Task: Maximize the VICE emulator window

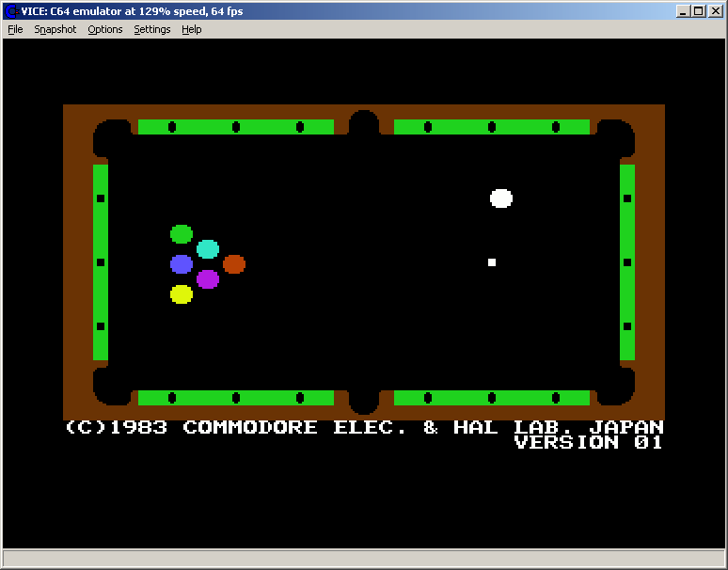Action: [x=698, y=11]
